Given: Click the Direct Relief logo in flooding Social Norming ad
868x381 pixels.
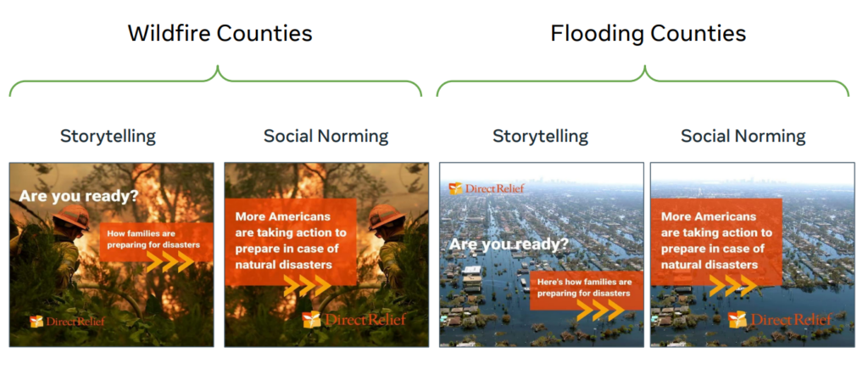Looking at the screenshot, I should [780, 320].
